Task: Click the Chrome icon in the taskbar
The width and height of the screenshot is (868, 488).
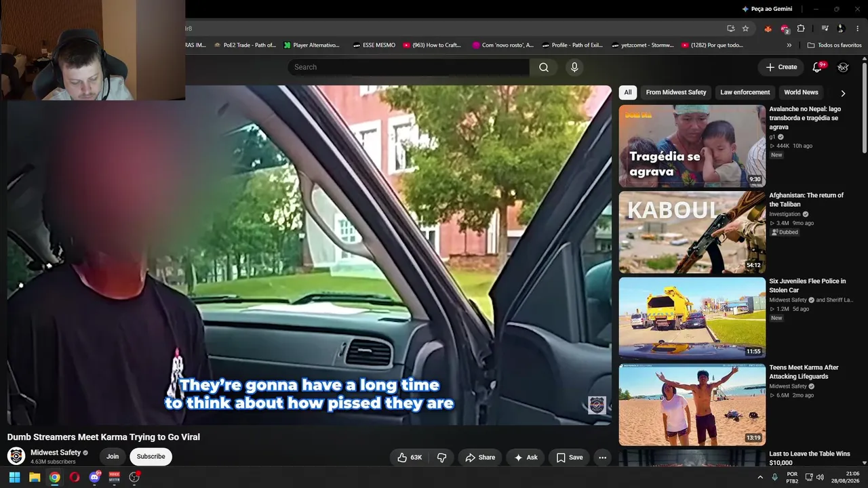Action: [x=54, y=477]
